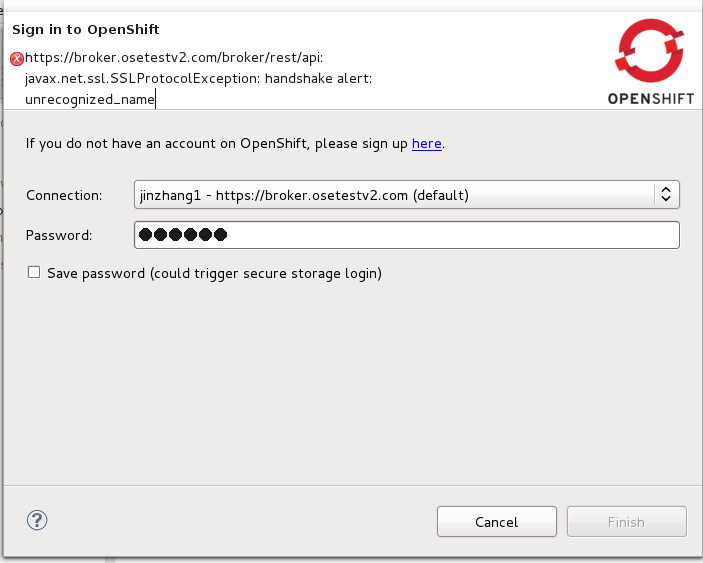This screenshot has height=563, width=703.
Task: Open help via the question mark icon
Action: click(x=37, y=520)
